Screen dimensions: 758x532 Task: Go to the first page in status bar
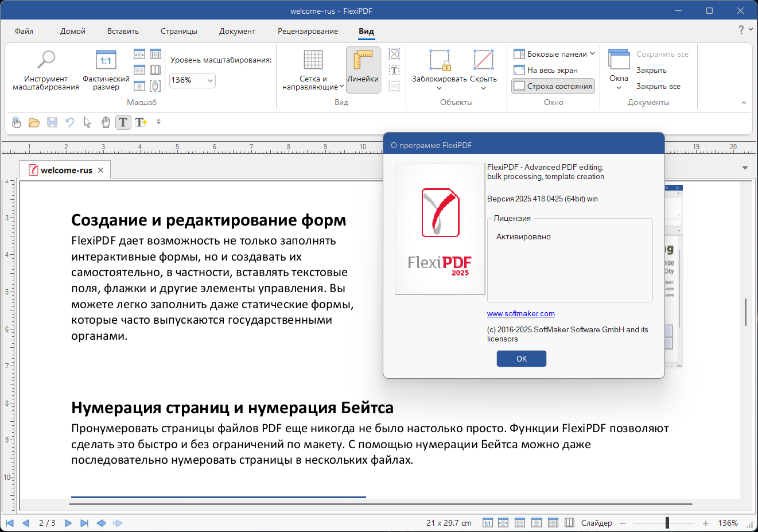[10, 523]
